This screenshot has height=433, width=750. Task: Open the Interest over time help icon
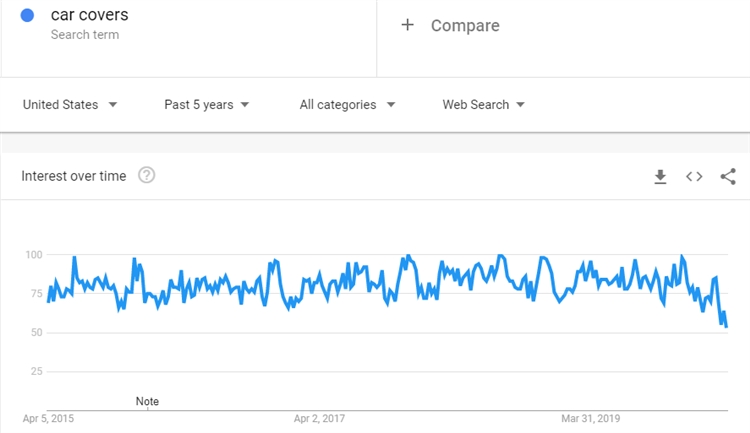tap(147, 176)
